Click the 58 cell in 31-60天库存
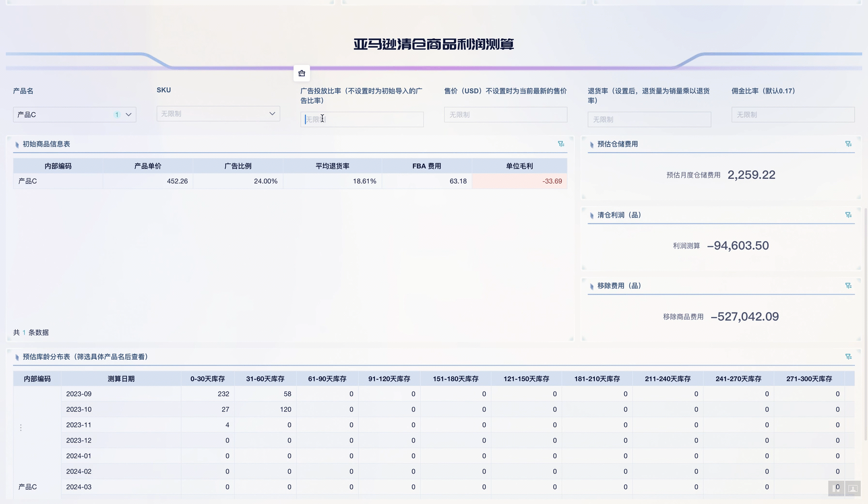Image resolution: width=868 pixels, height=504 pixels. pyautogui.click(x=265, y=394)
